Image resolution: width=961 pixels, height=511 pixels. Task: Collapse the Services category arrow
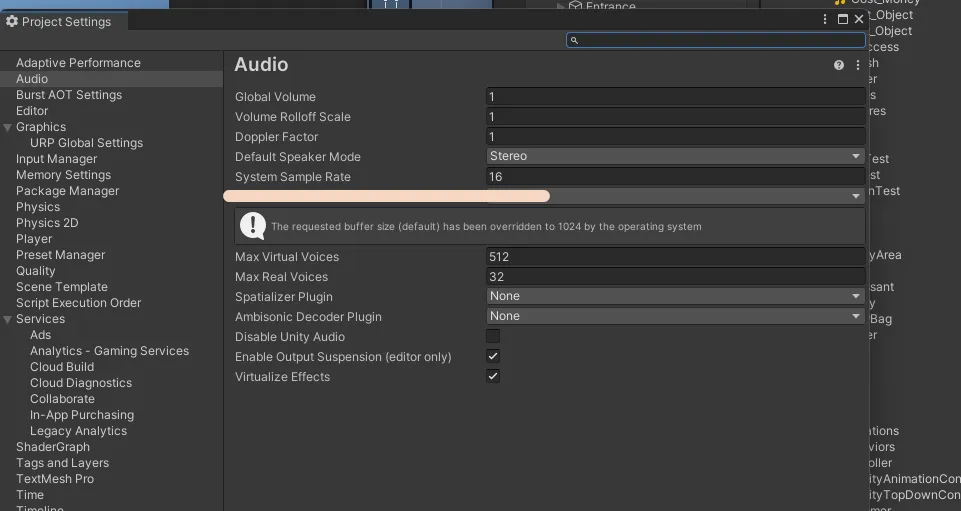click(7, 319)
